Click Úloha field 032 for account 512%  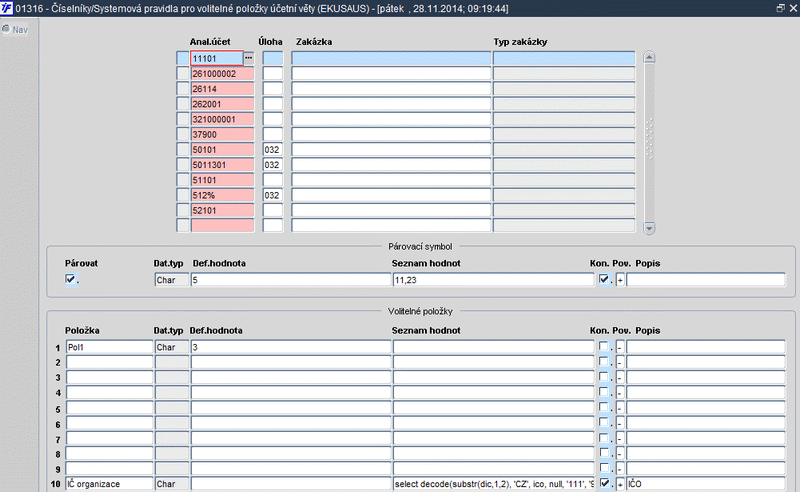[x=272, y=195]
